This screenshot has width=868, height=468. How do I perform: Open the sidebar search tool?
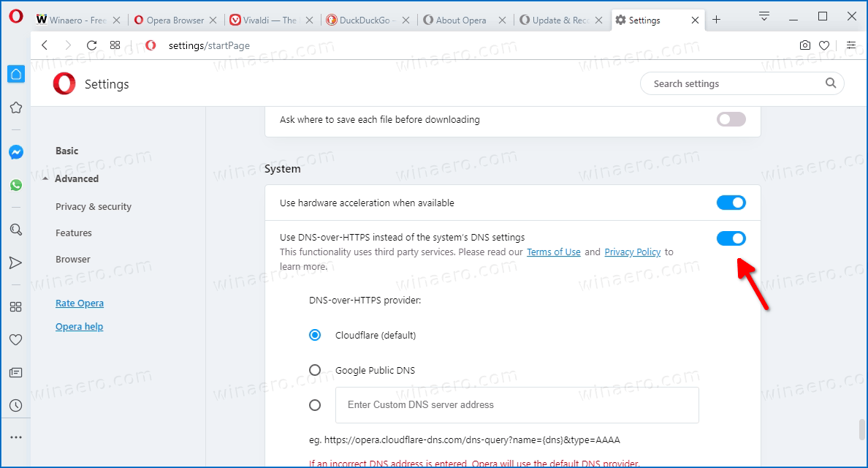[x=16, y=230]
